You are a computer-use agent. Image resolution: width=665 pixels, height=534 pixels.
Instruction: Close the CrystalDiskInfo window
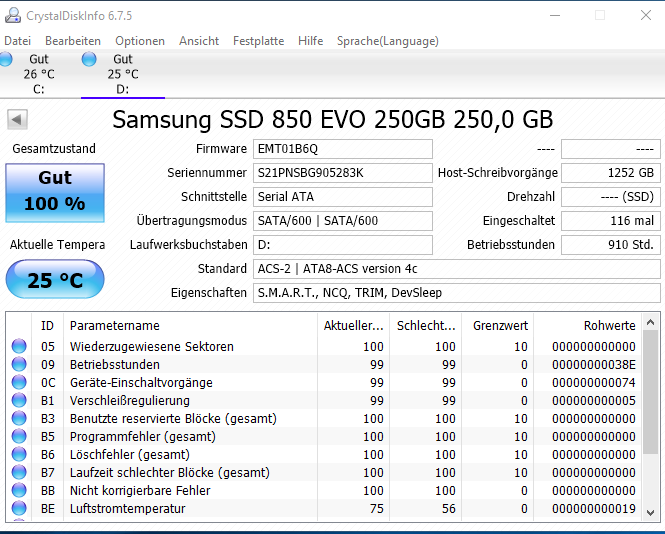point(645,16)
